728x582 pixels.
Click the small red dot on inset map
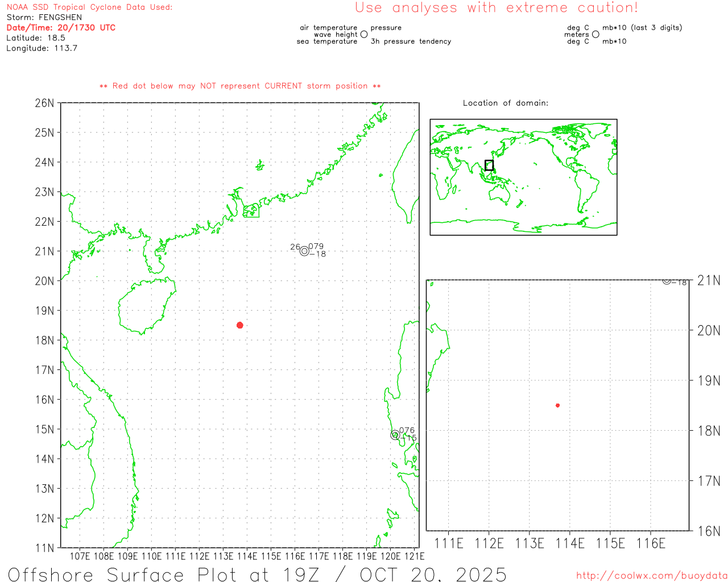[557, 405]
